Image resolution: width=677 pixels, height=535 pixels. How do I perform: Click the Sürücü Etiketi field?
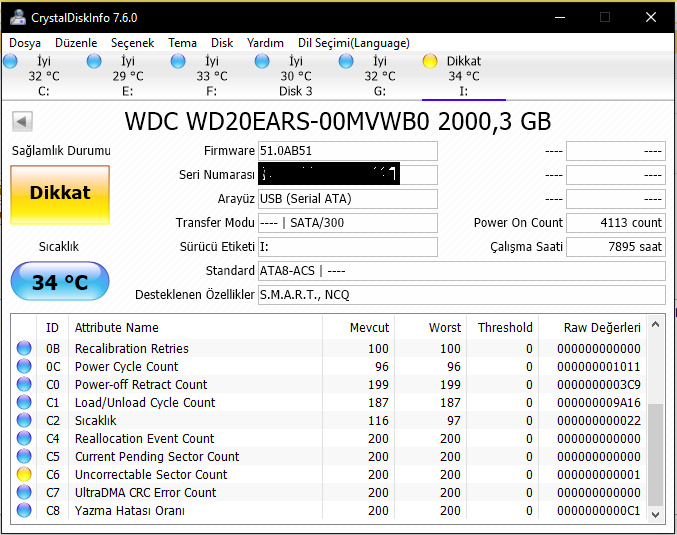(x=348, y=247)
